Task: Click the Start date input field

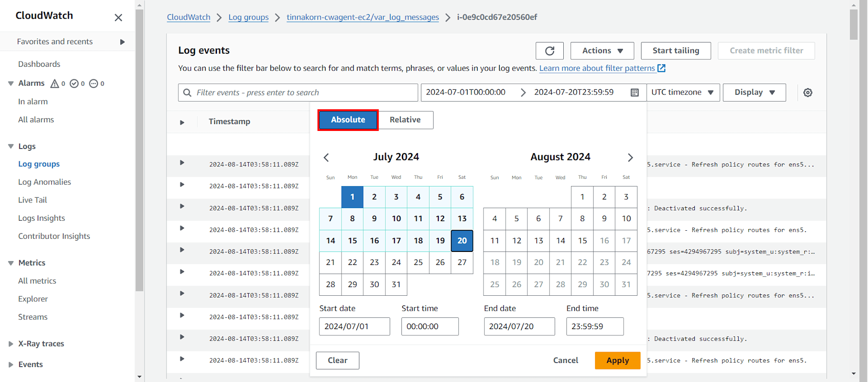Action: (x=355, y=326)
